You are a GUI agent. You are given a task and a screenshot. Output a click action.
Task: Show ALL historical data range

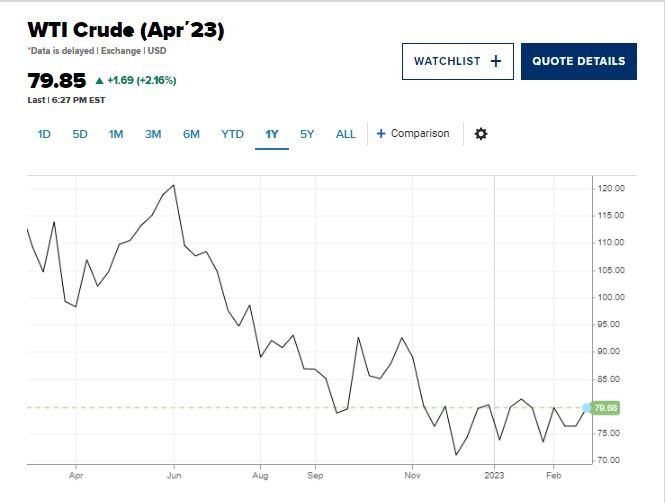(345, 134)
